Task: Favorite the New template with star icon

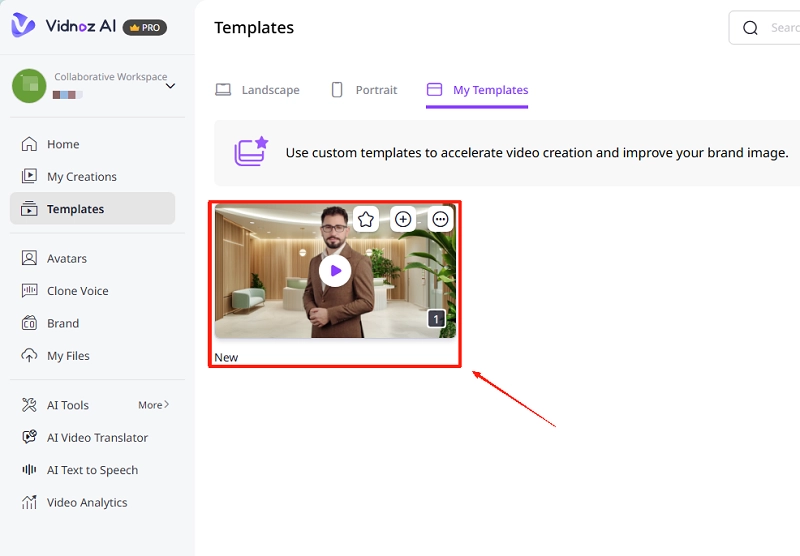Action: pos(366,219)
